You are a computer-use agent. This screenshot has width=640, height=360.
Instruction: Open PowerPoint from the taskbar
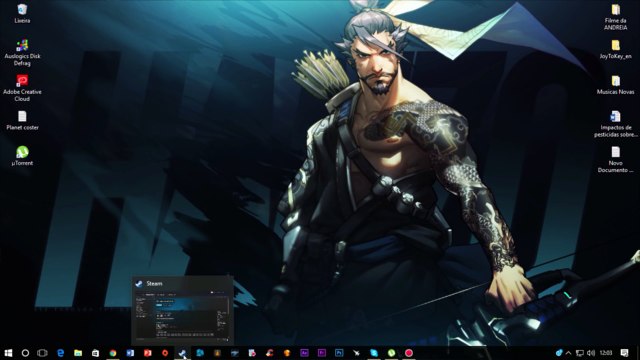coord(147,353)
